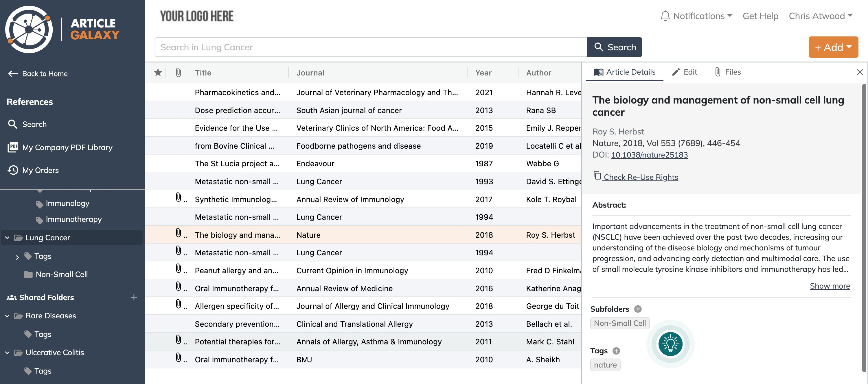Click the paperclip column header icon
Screen dimensions: 868x384
coord(178,72)
